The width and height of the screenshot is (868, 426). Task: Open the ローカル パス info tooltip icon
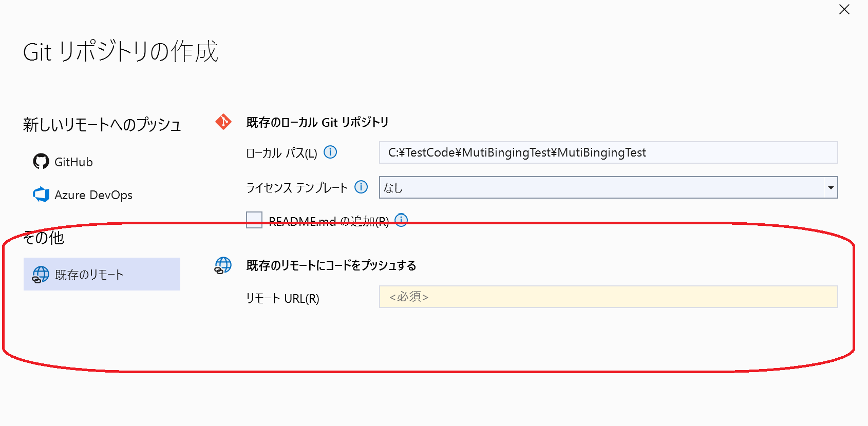click(331, 152)
